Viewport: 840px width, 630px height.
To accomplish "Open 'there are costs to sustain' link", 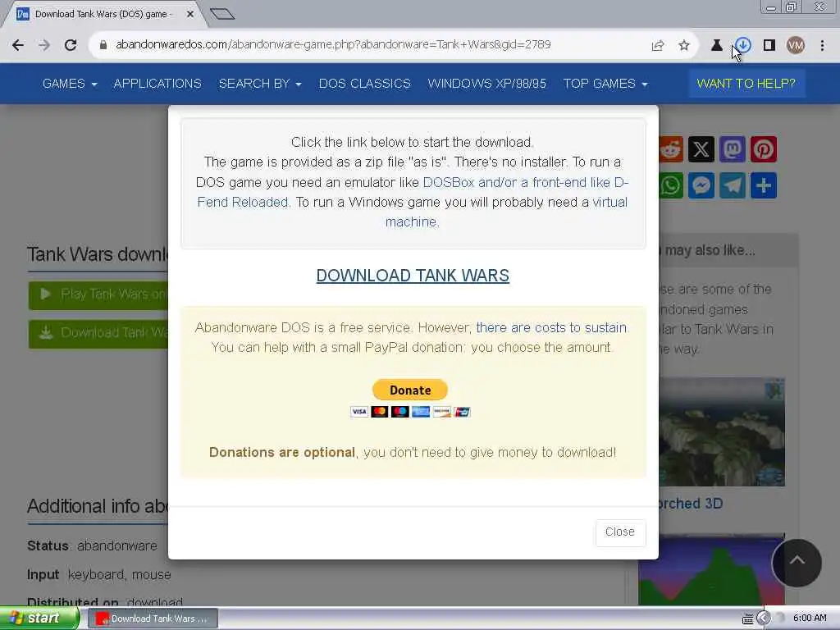I will pos(551,327).
